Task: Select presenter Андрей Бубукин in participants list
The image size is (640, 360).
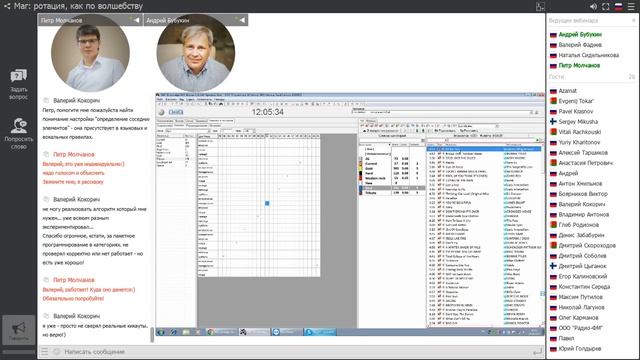Action: tap(580, 35)
